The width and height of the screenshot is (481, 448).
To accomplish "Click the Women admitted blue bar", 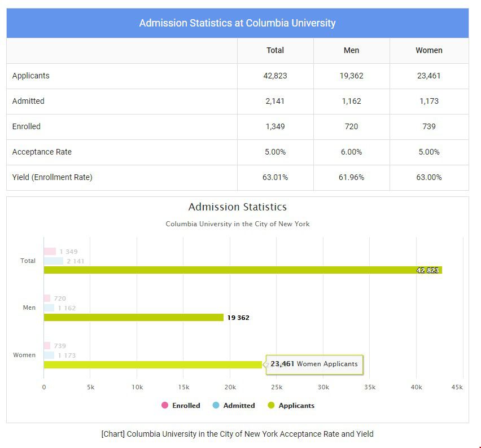I will (49, 355).
